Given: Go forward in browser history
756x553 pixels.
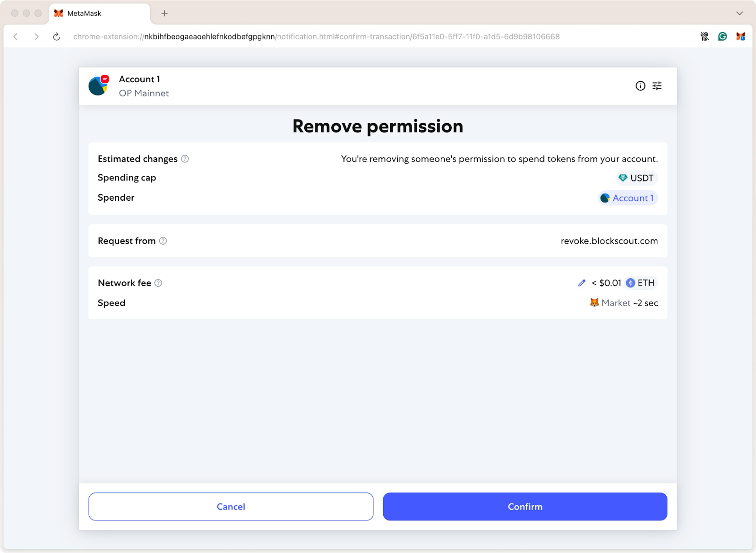Looking at the screenshot, I should [x=36, y=36].
